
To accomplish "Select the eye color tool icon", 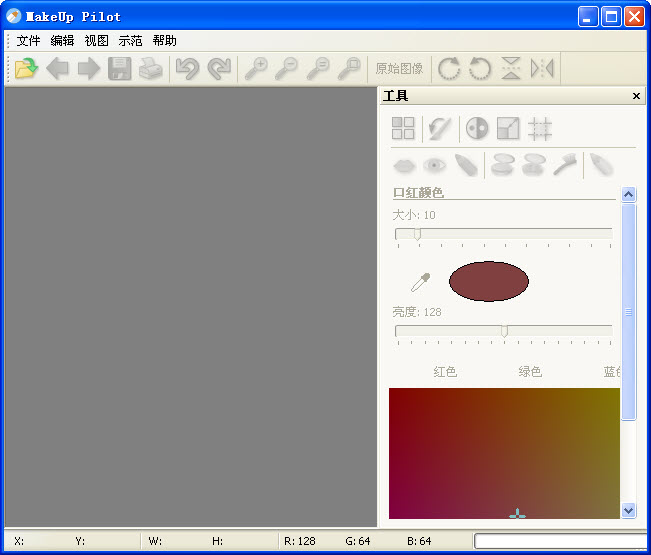I will [x=434, y=165].
